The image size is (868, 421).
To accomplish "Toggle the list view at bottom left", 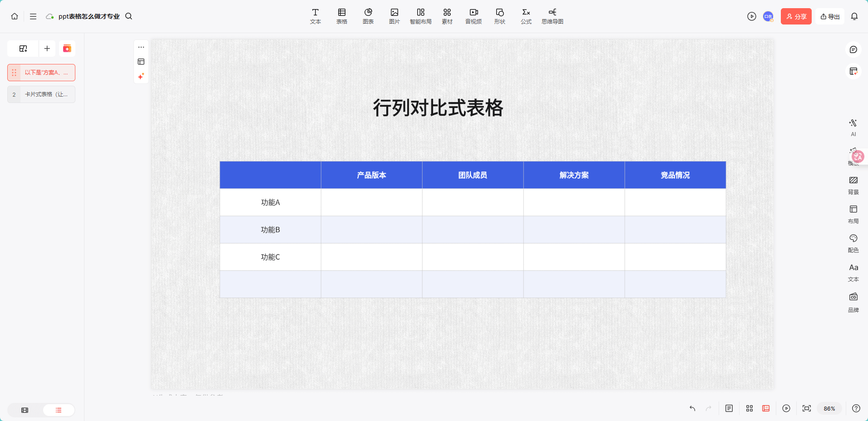I will (58, 410).
